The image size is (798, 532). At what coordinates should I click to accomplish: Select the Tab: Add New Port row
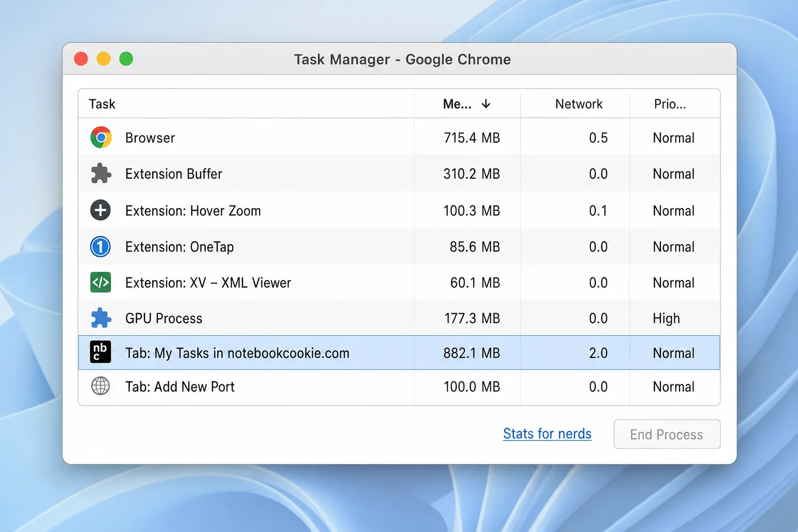pos(399,387)
